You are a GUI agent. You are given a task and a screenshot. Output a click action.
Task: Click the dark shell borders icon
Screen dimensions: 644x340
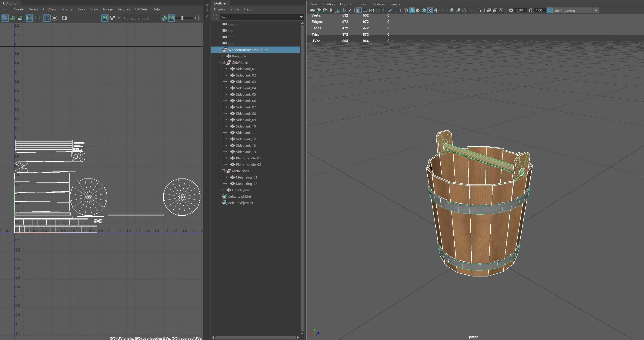point(37,18)
